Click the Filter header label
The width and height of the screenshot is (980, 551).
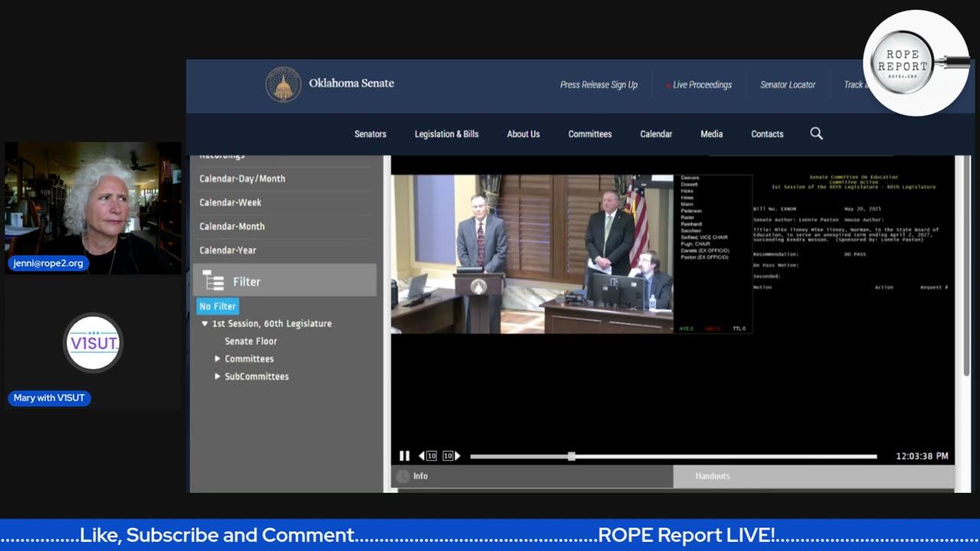(x=247, y=282)
